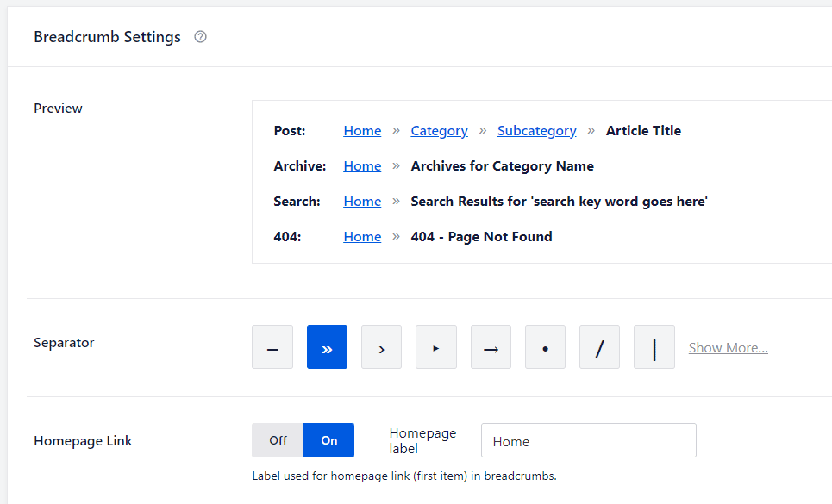Image resolution: width=832 pixels, height=504 pixels.
Task: Click the Category breadcrumb link
Action: tap(439, 131)
